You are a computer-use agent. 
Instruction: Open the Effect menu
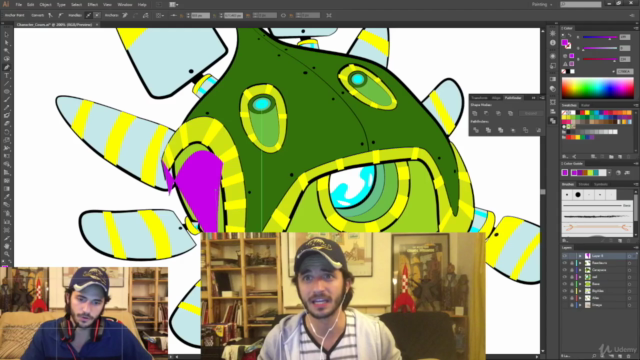pos(93,4)
